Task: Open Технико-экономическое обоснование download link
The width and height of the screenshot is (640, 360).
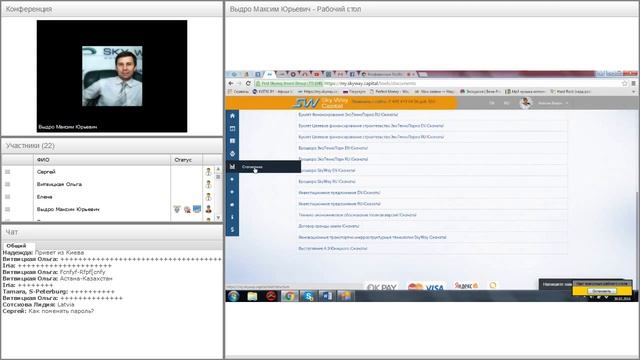Action: tap(357, 215)
